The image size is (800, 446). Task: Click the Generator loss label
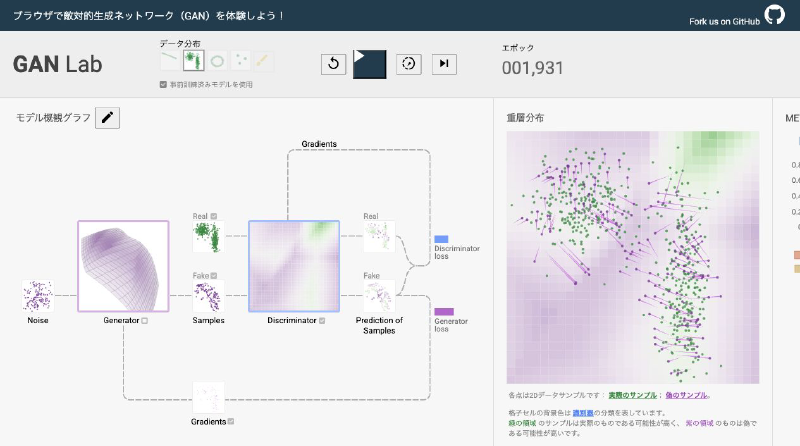(451, 325)
